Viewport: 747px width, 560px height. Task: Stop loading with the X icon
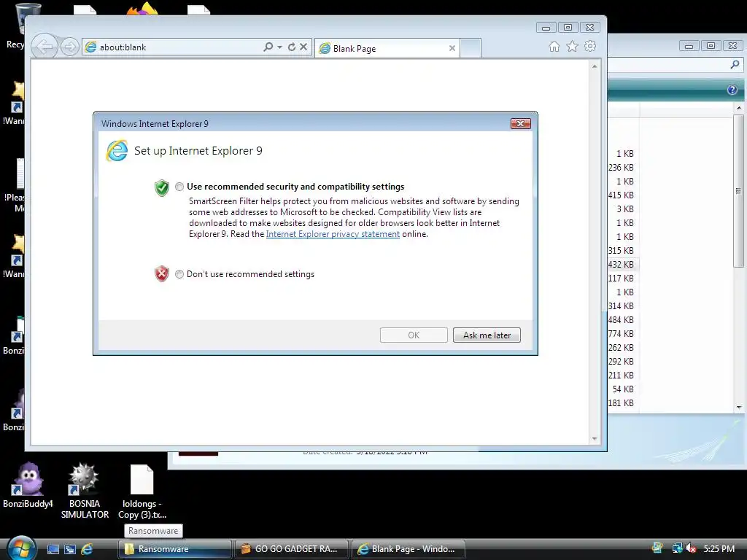[x=303, y=47]
